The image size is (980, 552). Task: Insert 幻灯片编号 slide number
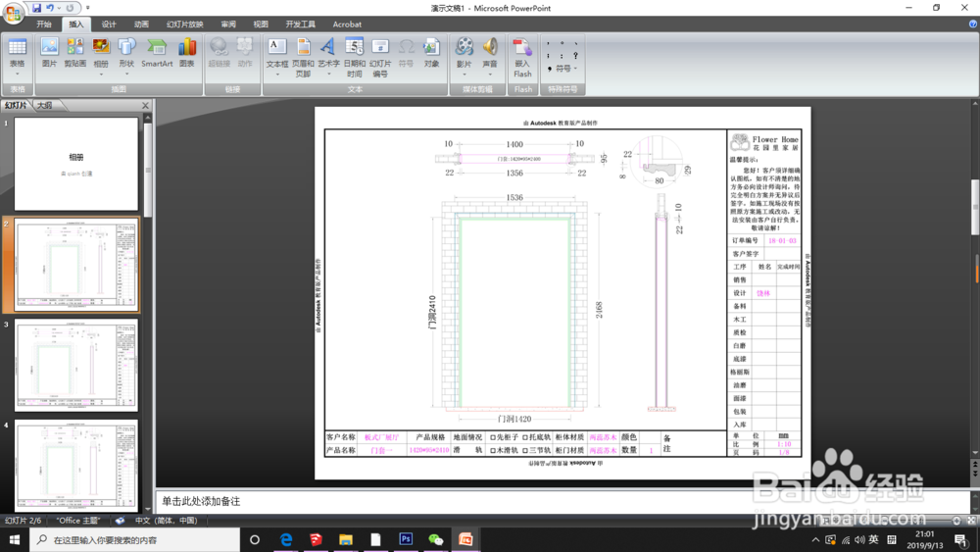(x=380, y=58)
